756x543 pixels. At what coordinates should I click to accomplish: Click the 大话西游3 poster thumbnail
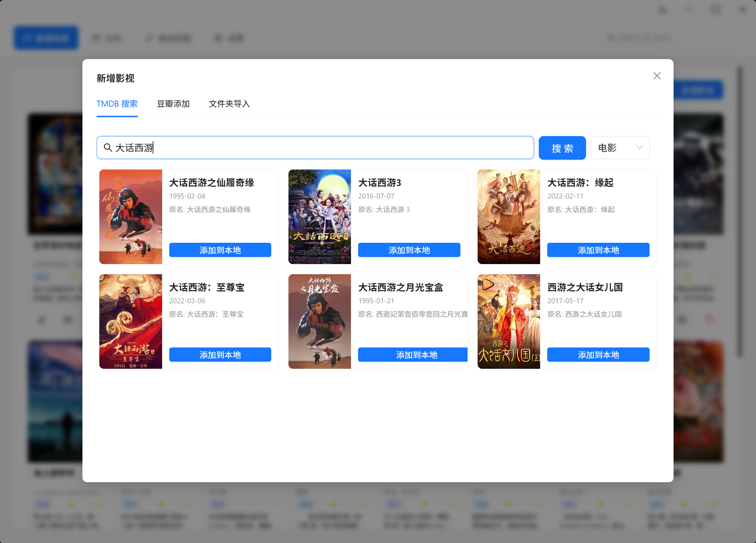tap(320, 216)
